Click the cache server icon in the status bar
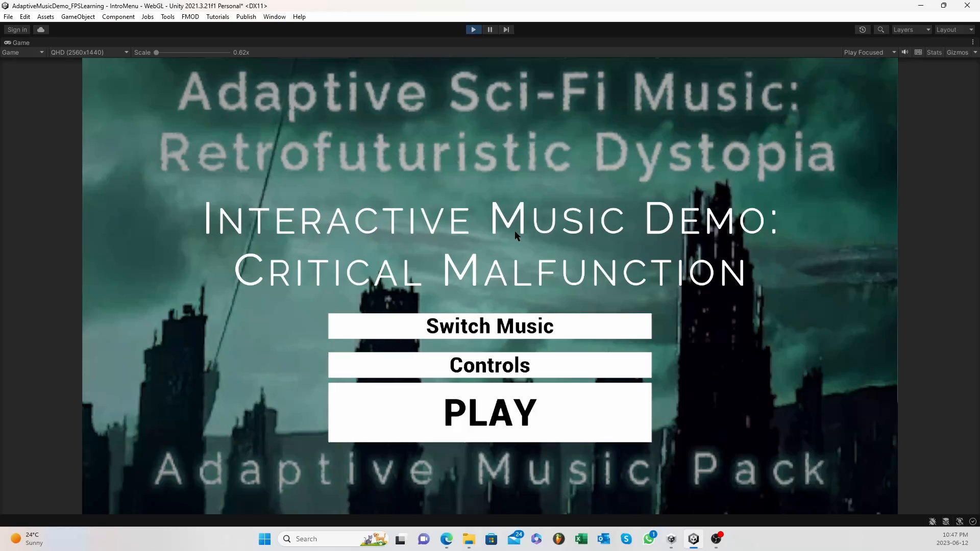The image size is (980, 551). tap(946, 521)
